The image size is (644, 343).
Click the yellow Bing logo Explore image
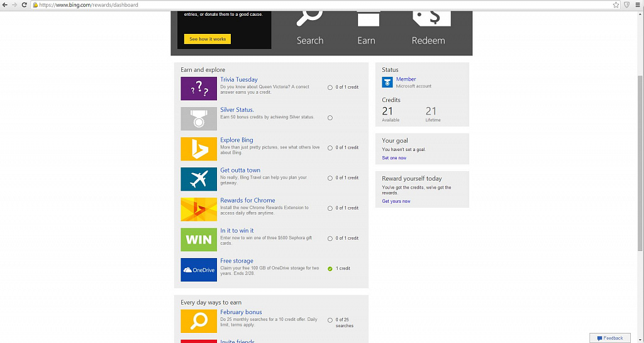pyautogui.click(x=199, y=149)
